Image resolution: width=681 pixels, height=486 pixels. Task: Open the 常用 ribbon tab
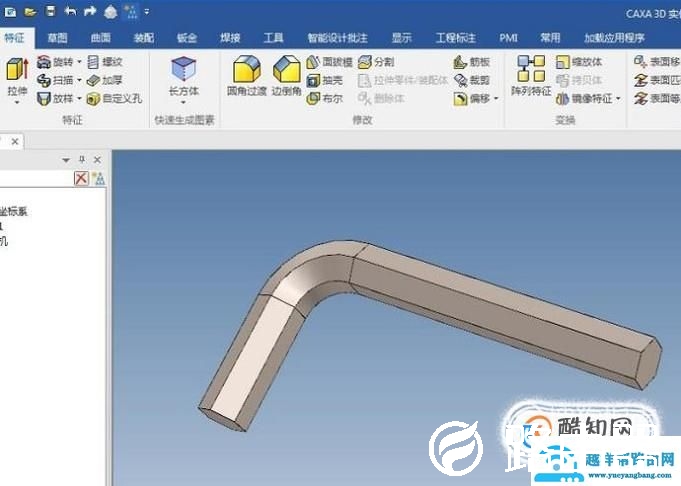point(550,38)
